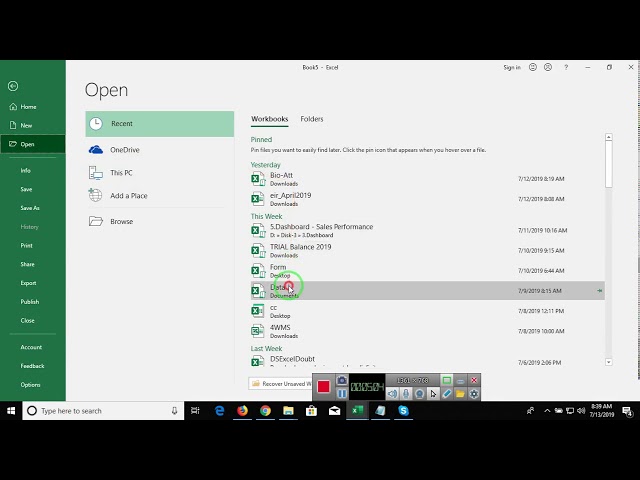Click the Excel file icon for 4WMS
Viewport: 640px width, 480px height.
(x=258, y=331)
